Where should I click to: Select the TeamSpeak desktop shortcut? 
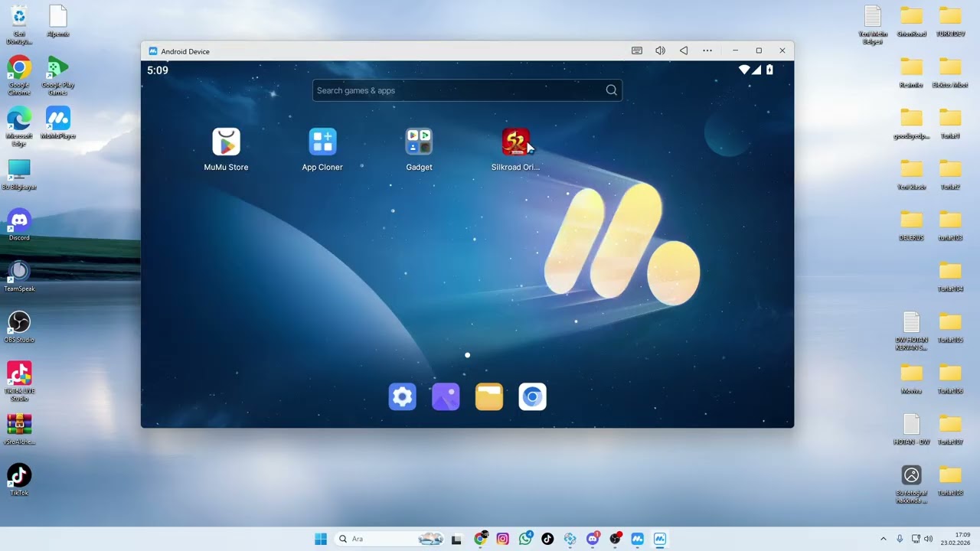coord(19,275)
